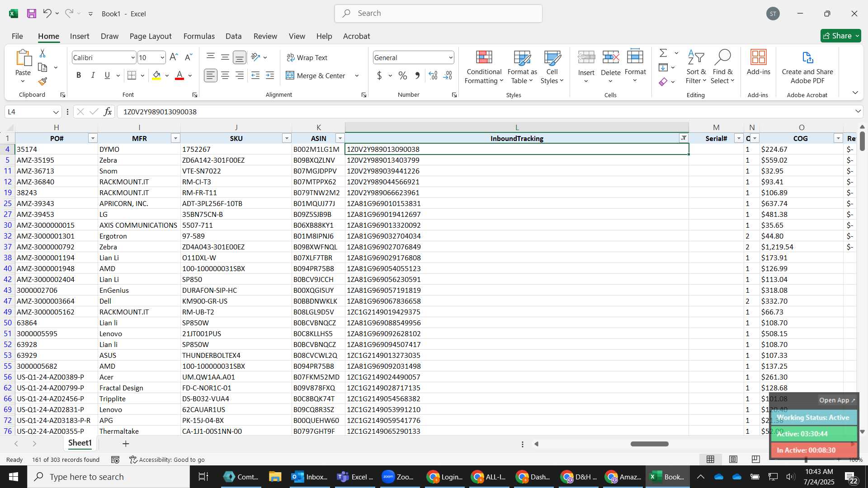The image size is (868, 488).
Task: Apply Percent Style format
Action: point(402,75)
